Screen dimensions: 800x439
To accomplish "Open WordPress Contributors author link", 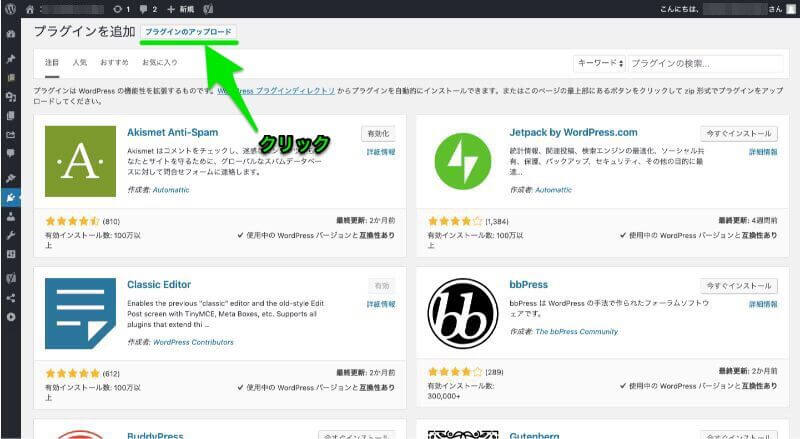I will (x=193, y=342).
